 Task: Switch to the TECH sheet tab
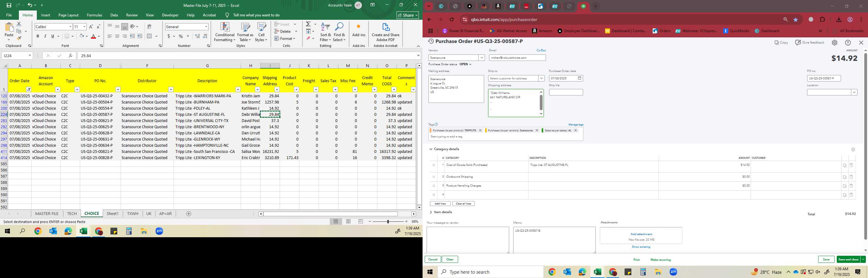pyautogui.click(x=72, y=214)
